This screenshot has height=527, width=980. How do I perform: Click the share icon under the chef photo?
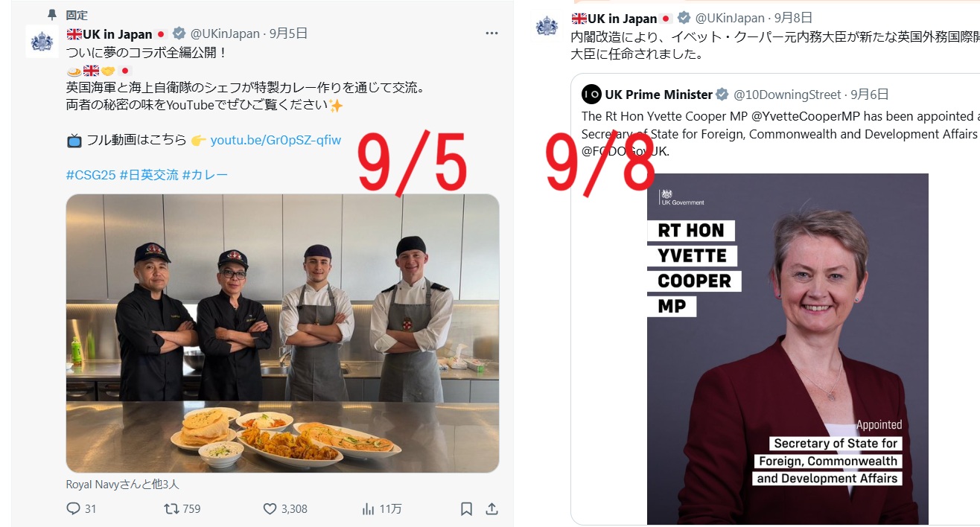coord(491,509)
